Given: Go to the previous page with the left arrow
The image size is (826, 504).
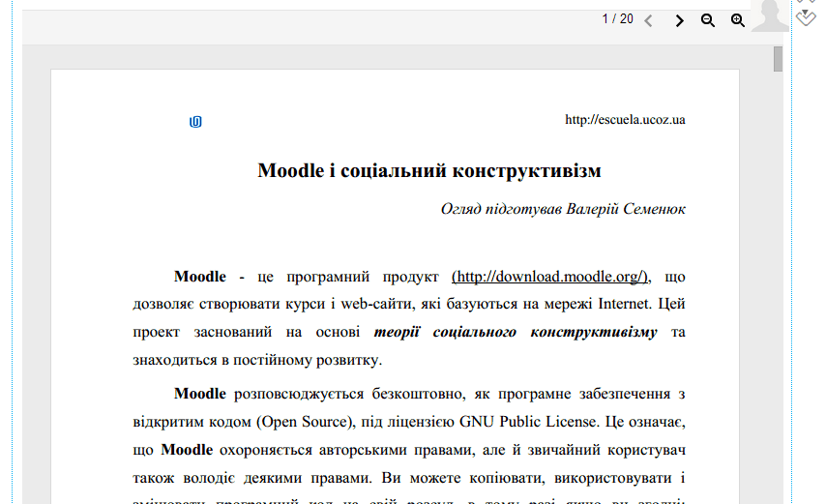Looking at the screenshot, I should (x=648, y=20).
